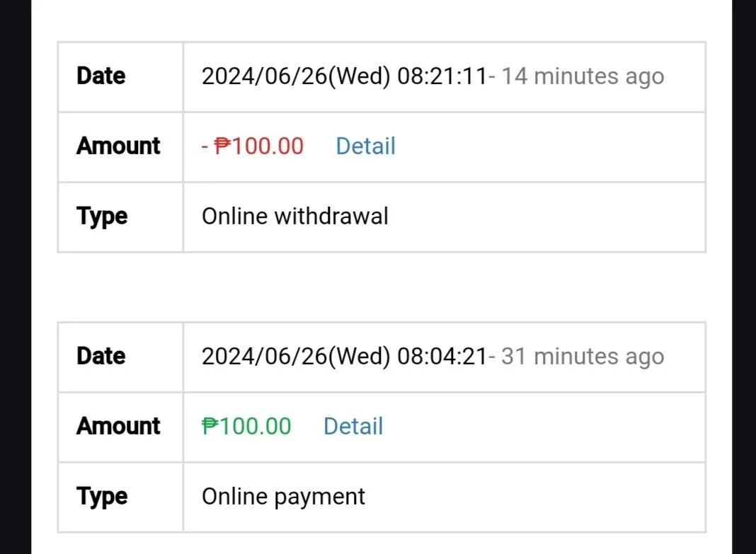Click the green ₱100.00 payment amount

pyautogui.click(x=246, y=427)
